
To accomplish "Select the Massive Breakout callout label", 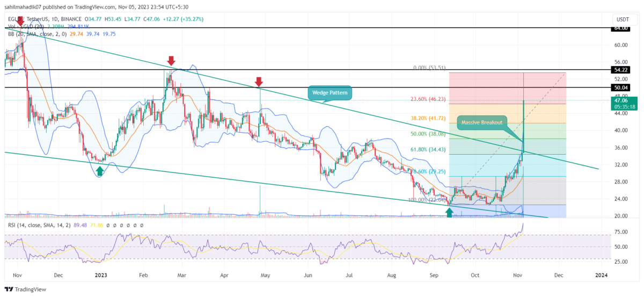I will 482,123.
